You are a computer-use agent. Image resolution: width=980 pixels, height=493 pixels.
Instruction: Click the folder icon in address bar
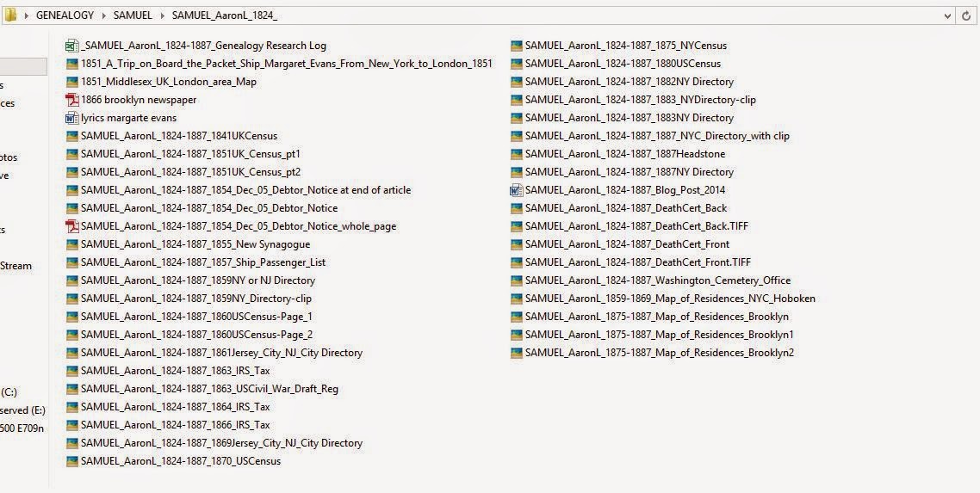(x=11, y=15)
